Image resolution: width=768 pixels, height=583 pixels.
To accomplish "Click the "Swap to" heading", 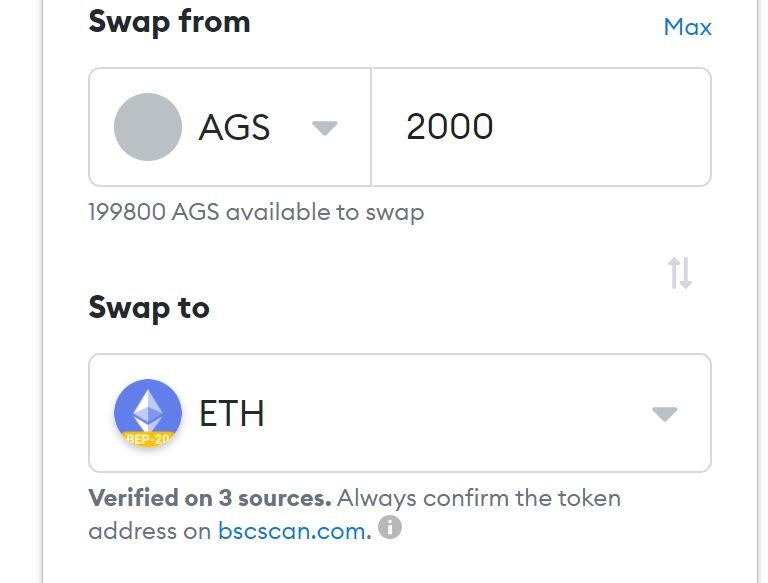I will tap(149, 307).
